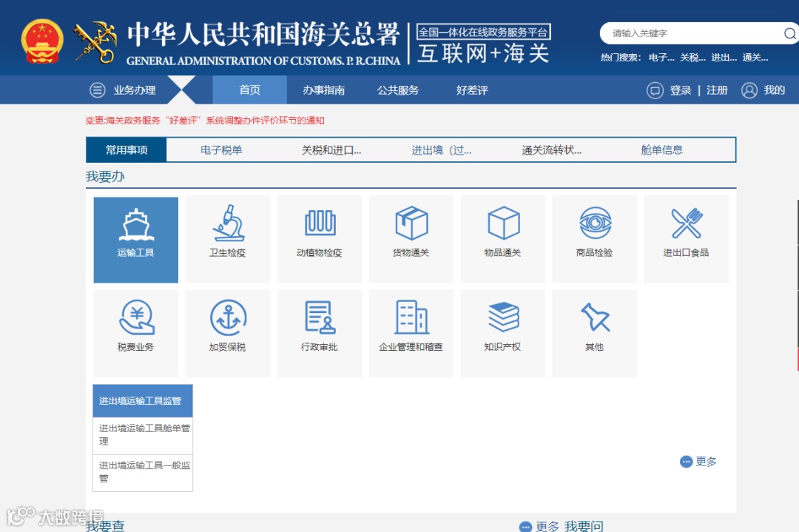This screenshot has width=799, height=532.
Task: Open the 进出口食品 fork-and-knife tile
Action: click(x=686, y=240)
